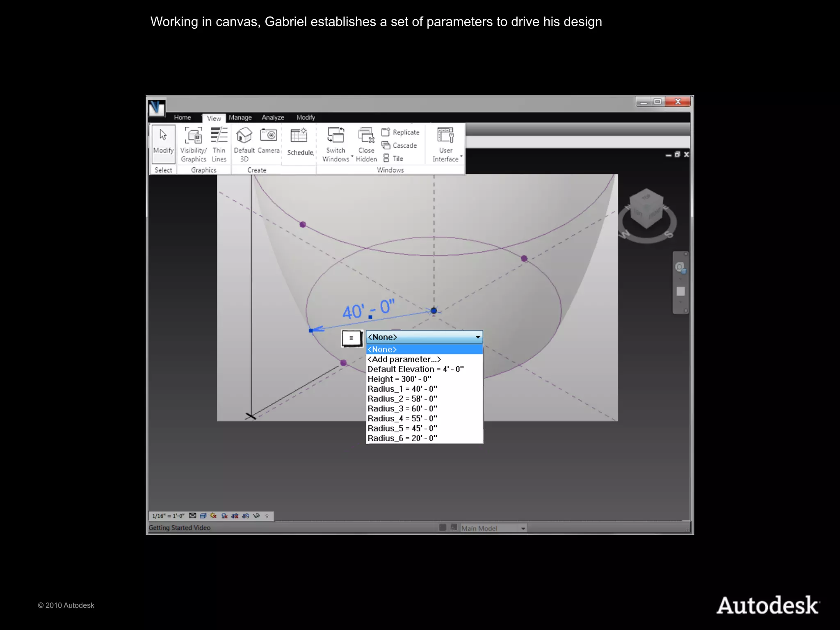Click the Getting Started Video status text
The image size is (840, 630).
pyautogui.click(x=180, y=528)
